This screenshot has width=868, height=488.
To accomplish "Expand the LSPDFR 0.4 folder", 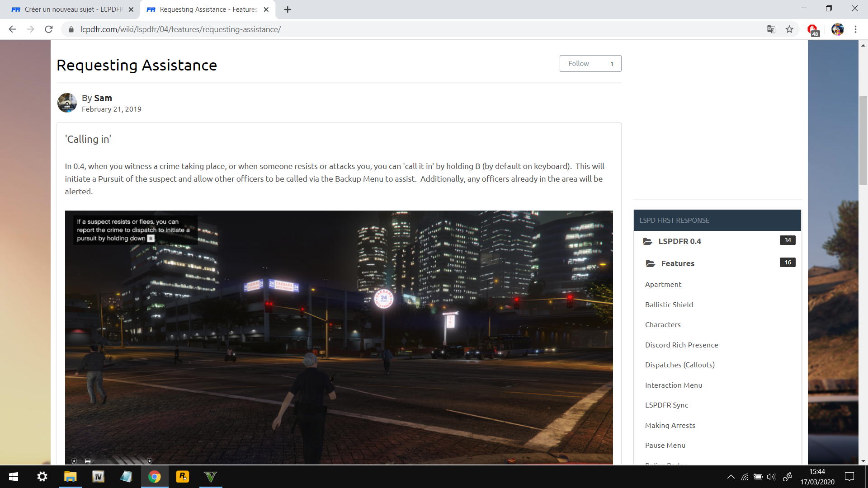I will (679, 241).
